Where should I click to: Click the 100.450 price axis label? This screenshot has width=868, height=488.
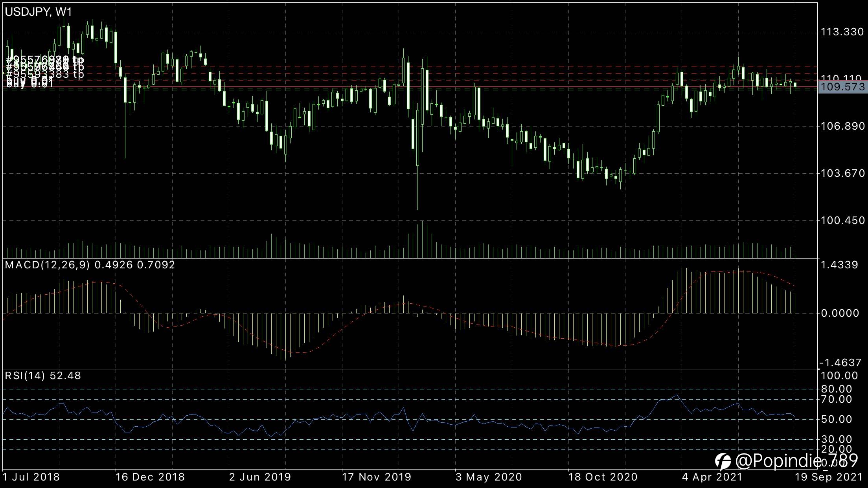(843, 220)
